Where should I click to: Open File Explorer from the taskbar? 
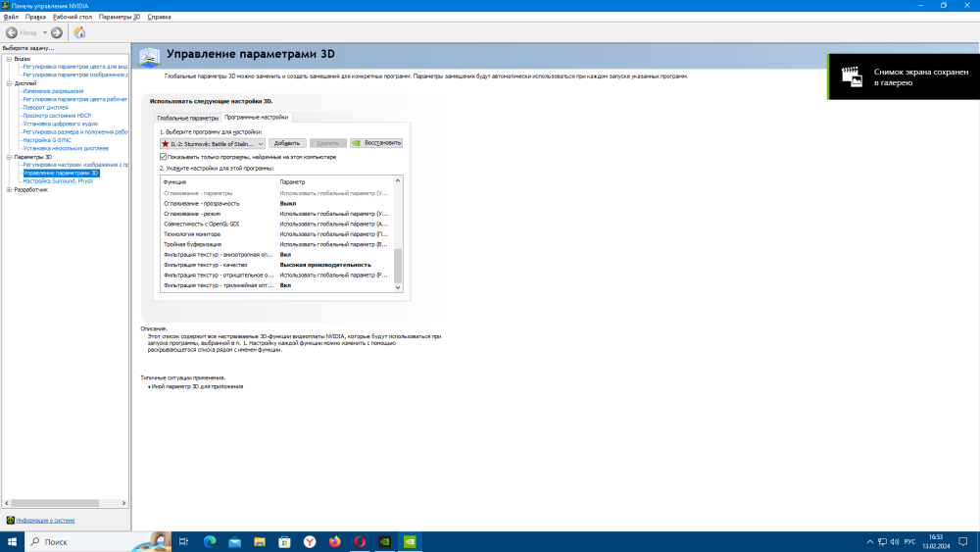(260, 542)
